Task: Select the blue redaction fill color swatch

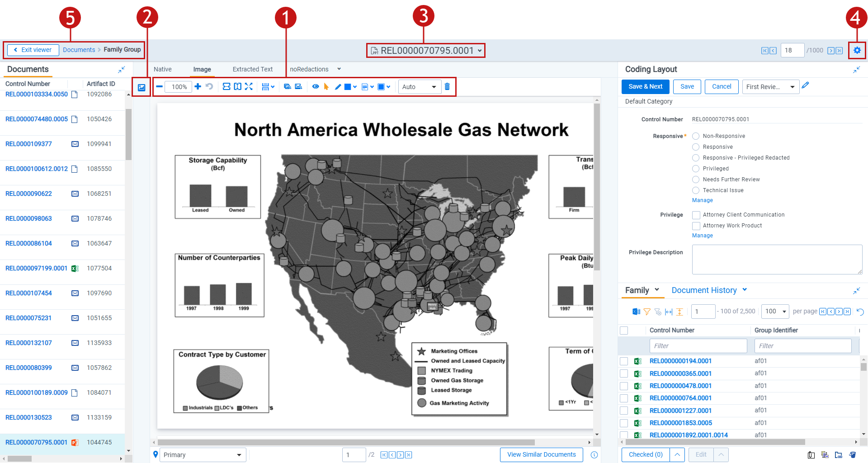Action: point(347,87)
